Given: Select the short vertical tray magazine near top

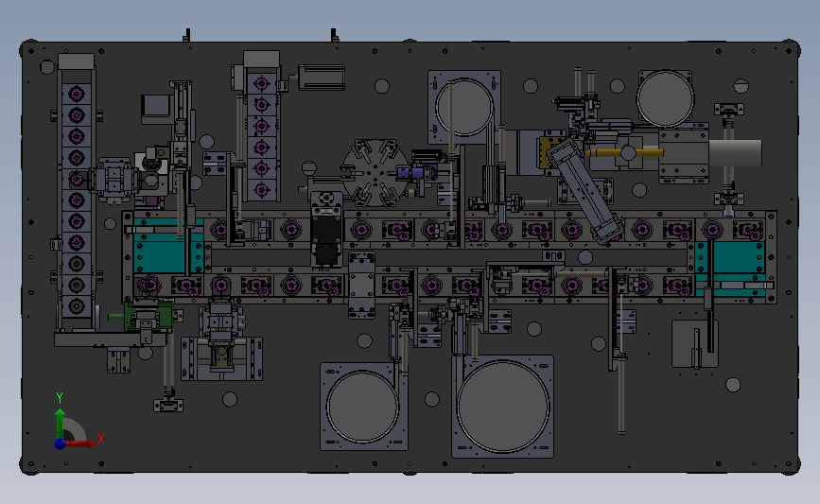Looking at the screenshot, I should pos(261,127).
